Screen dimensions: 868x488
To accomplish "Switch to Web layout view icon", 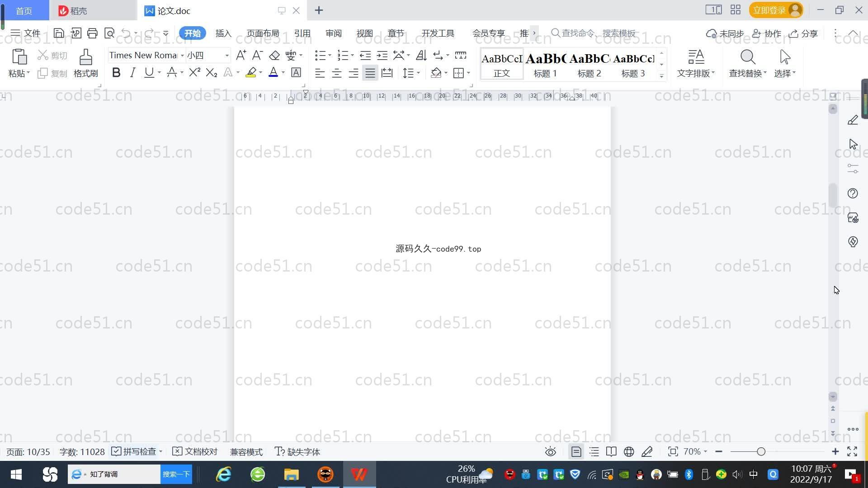I will (x=629, y=451).
